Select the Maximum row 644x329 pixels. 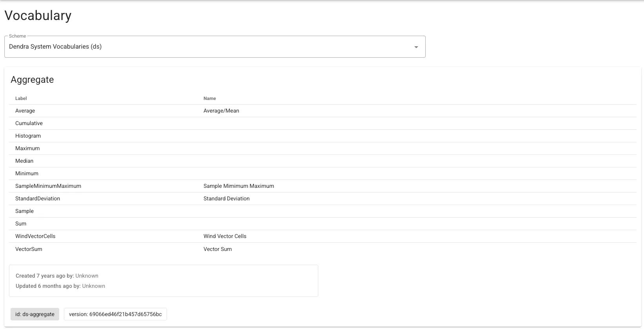pos(323,149)
